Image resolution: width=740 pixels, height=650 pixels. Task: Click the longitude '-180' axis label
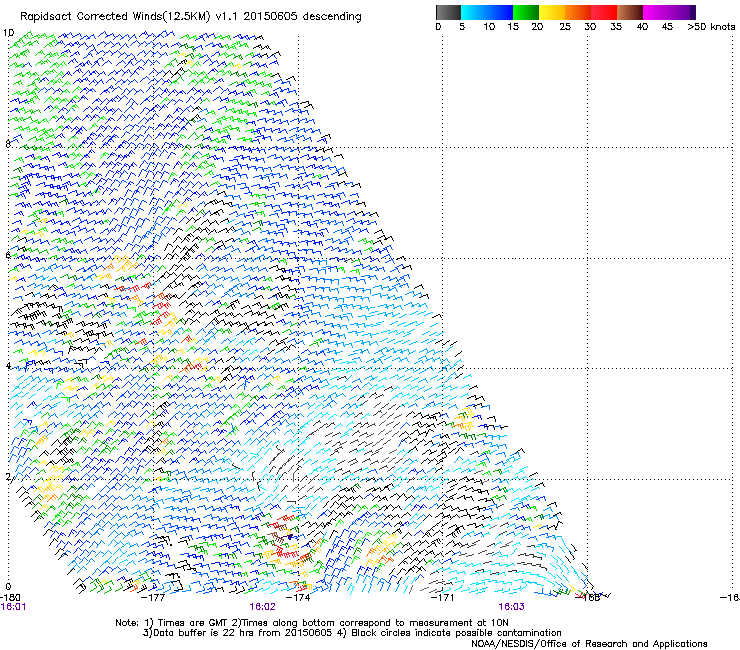coord(11,597)
